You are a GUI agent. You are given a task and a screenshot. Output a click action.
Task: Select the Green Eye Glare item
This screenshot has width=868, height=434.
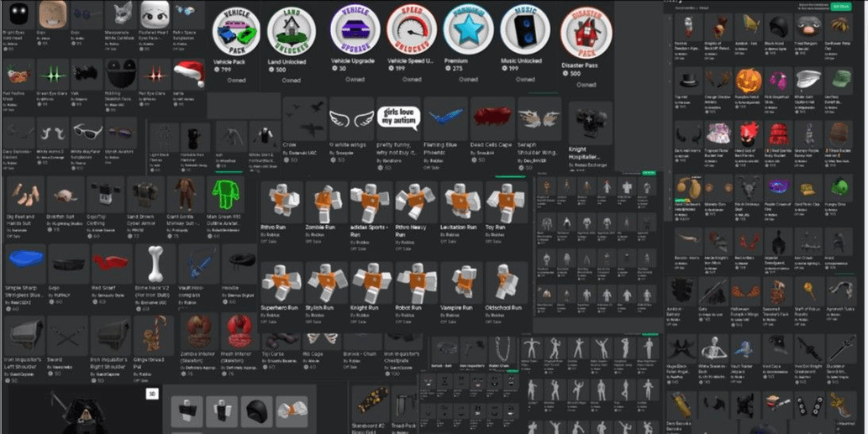point(53,74)
